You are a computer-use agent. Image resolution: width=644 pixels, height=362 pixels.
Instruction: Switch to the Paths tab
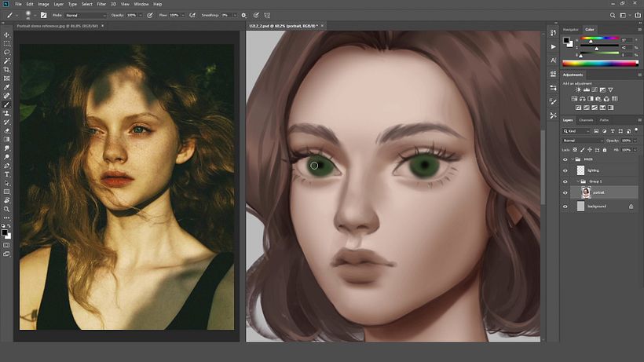604,120
